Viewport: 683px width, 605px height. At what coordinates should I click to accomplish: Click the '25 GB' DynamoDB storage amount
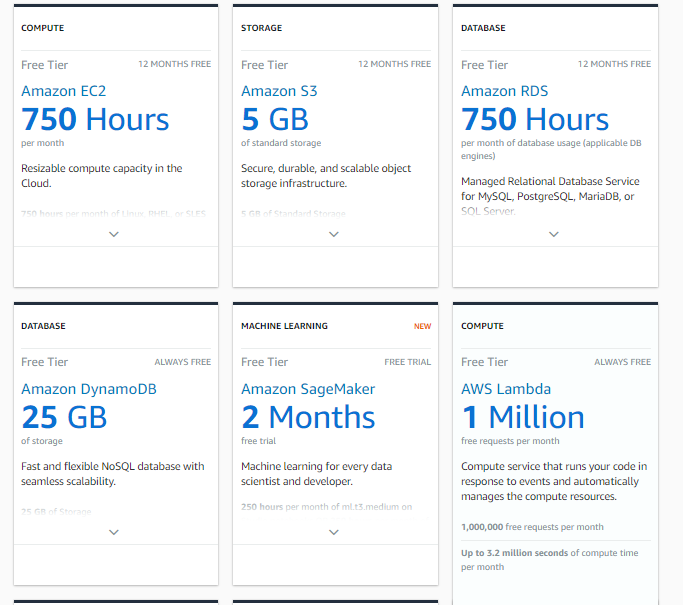pos(64,417)
